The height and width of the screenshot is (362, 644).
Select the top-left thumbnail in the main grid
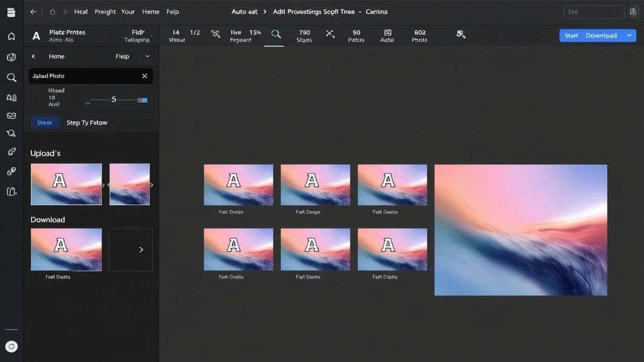238,185
